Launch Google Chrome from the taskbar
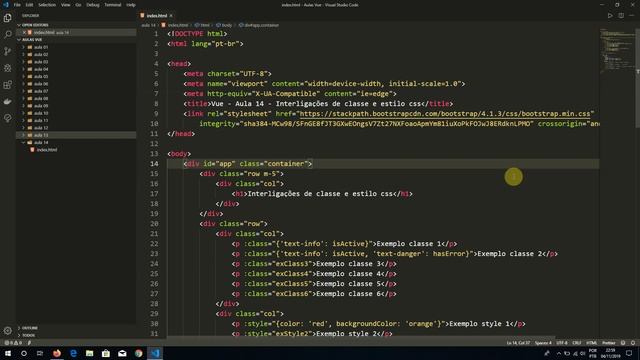 (139, 353)
